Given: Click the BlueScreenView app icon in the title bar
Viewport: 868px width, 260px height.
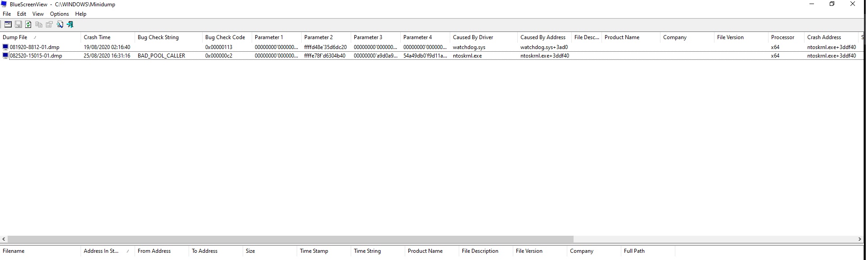Looking at the screenshot, I should 4,4.
